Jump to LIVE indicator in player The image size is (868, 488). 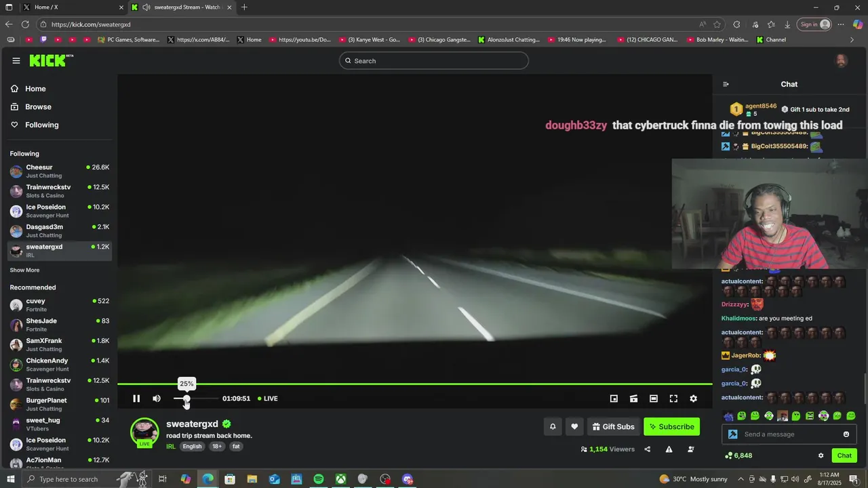pos(268,399)
